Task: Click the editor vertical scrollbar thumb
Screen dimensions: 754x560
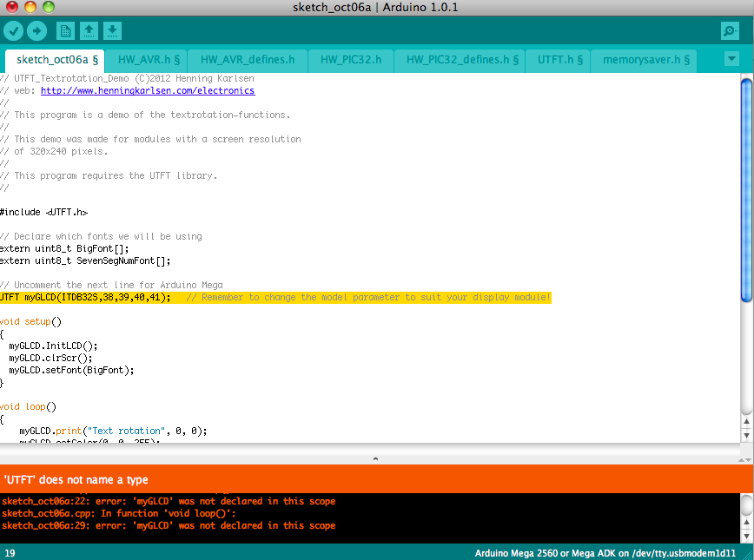Action: click(746, 190)
